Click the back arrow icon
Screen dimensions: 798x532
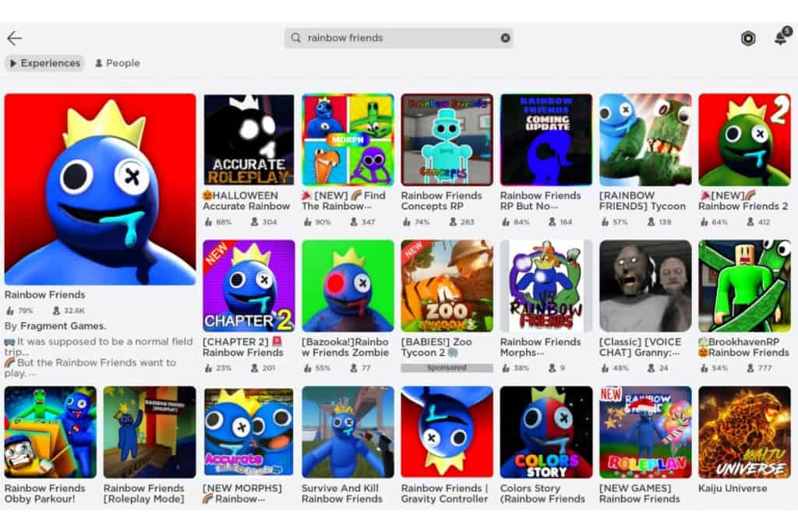(14, 38)
